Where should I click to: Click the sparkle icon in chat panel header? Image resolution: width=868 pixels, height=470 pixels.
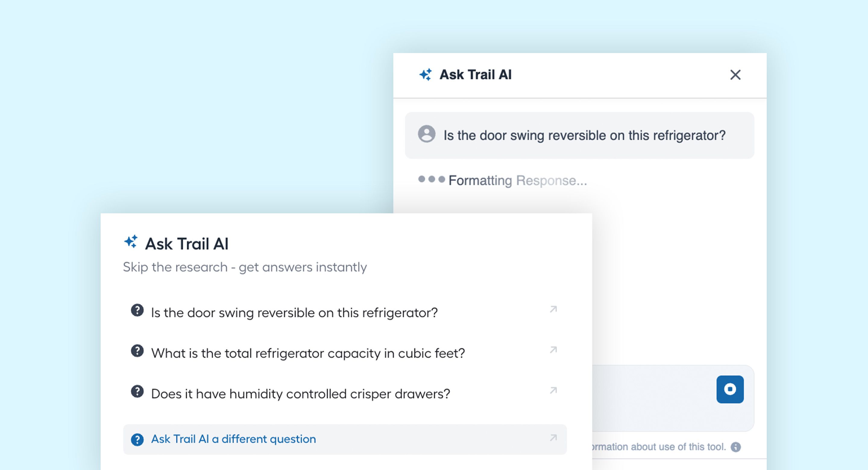[x=425, y=74]
